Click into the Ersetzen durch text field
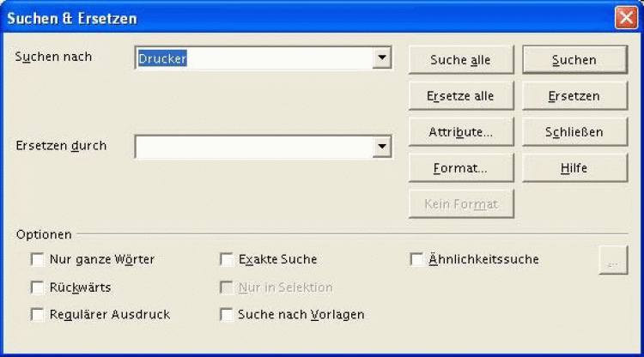This screenshot has width=644, height=357. pos(253,148)
